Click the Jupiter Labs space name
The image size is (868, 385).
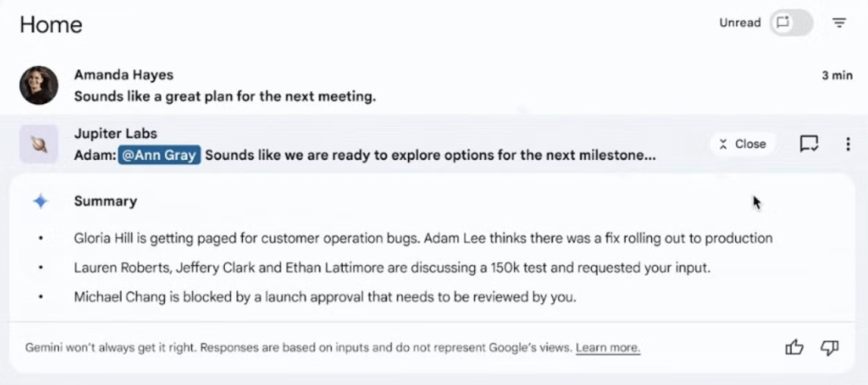tap(115, 134)
